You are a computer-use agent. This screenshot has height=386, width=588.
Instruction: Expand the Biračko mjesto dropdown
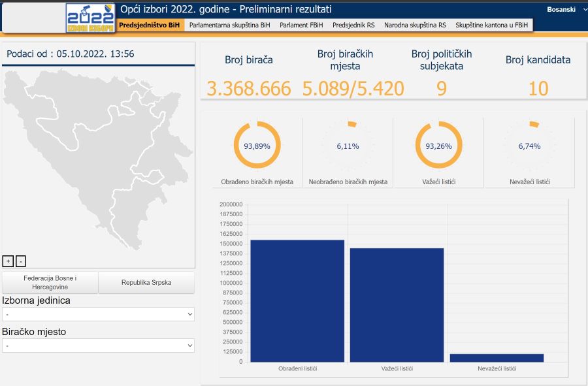98,345
